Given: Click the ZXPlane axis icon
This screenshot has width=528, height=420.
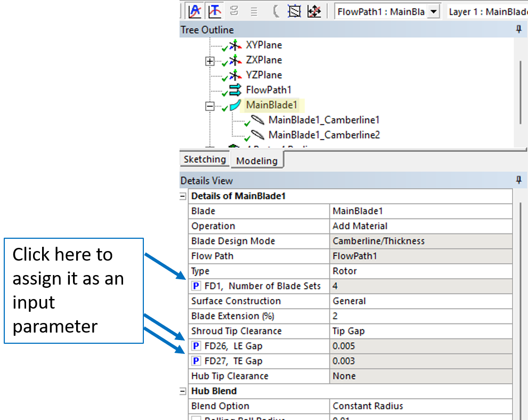Looking at the screenshot, I should tap(235, 60).
